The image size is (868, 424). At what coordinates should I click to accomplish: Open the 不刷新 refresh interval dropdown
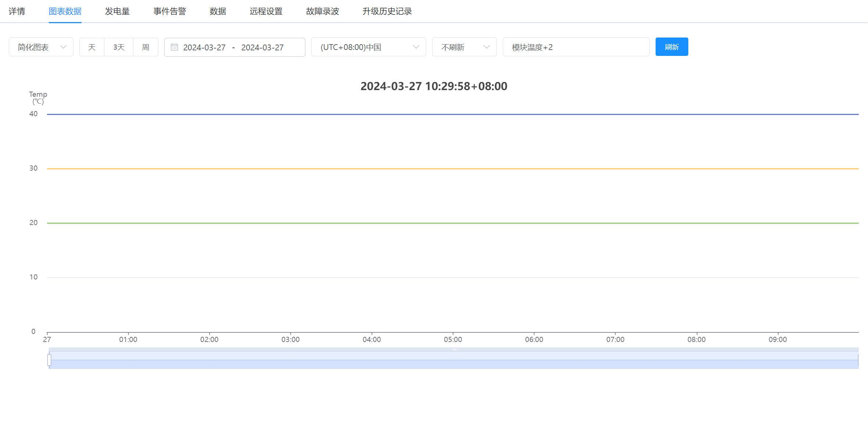point(465,47)
